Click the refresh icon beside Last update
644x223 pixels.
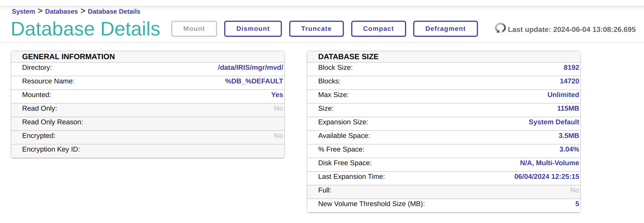(500, 28)
